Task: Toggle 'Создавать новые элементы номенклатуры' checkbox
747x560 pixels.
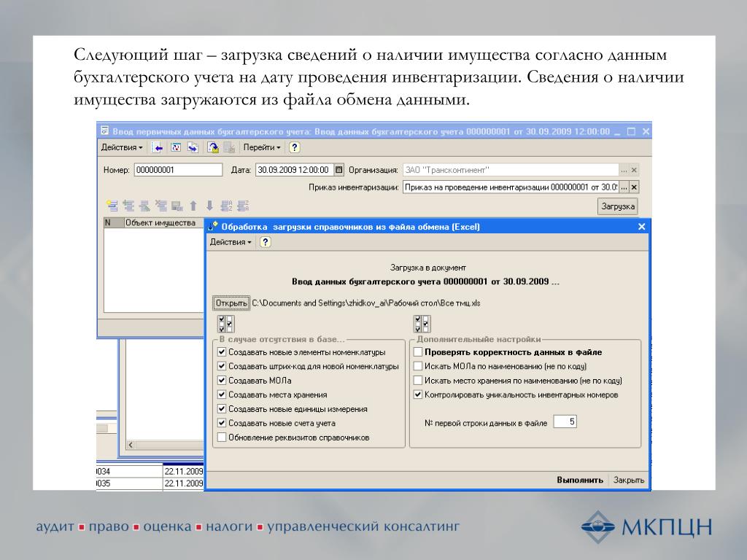Action: [x=222, y=352]
